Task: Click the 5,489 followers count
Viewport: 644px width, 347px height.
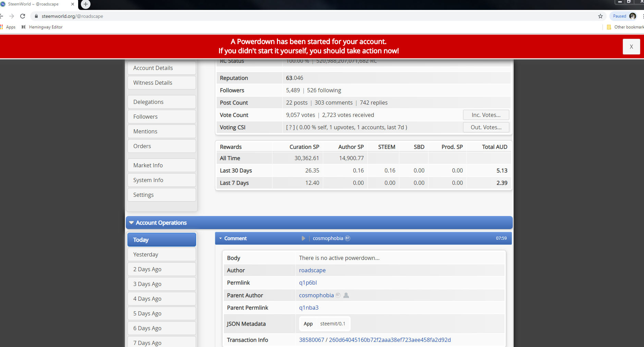Action: 293,90
